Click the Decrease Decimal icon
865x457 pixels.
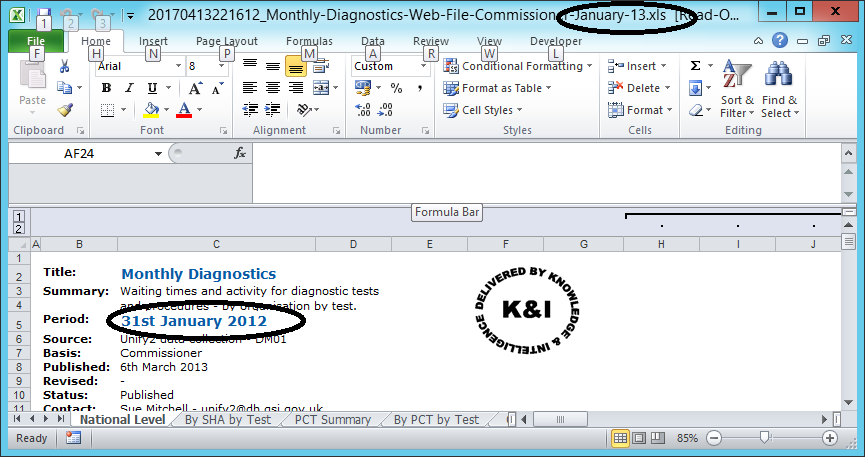[385, 110]
